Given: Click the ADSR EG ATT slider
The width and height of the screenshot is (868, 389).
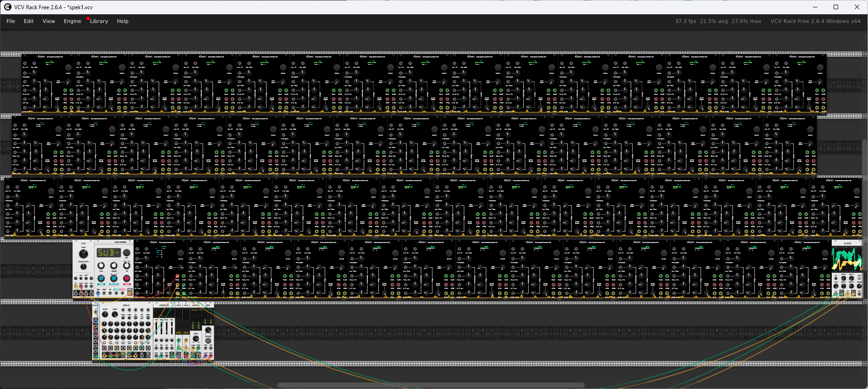Looking at the screenshot, I should tap(156, 328).
